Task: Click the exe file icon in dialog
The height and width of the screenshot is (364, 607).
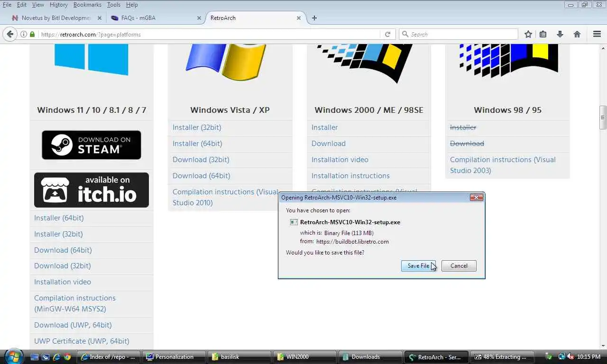Action: 294,222
